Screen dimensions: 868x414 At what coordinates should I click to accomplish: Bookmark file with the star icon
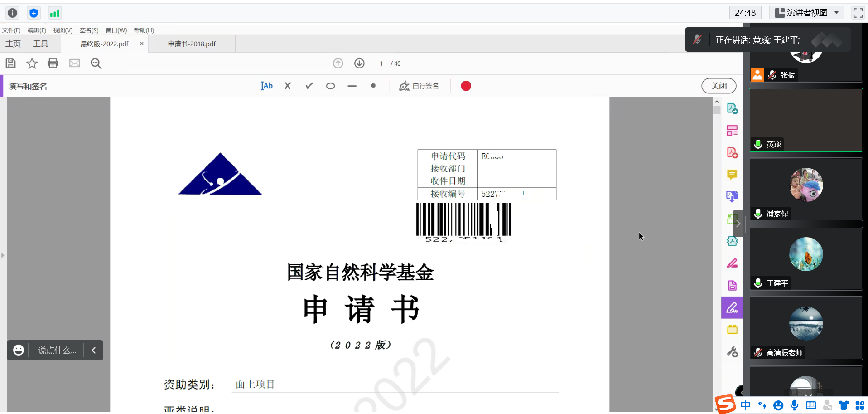(32, 63)
